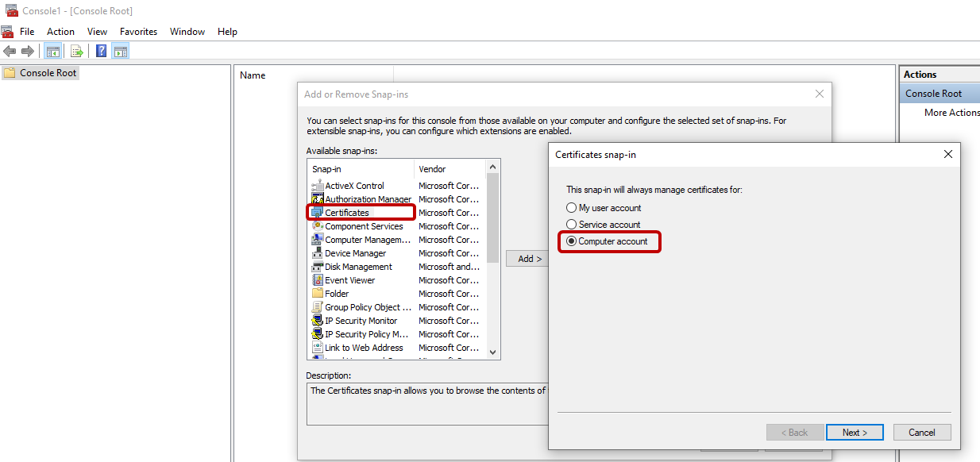Open the Action menu
Screen dimensions: 980x462
60,32
